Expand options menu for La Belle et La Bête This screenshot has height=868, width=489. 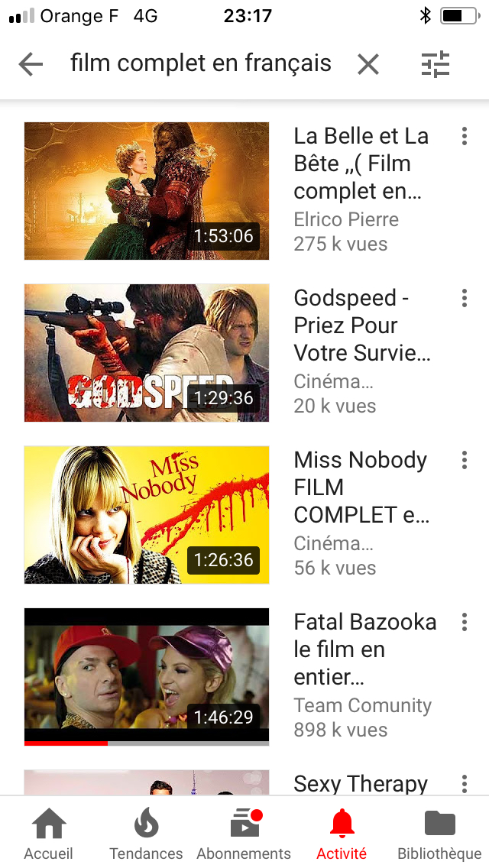click(464, 136)
